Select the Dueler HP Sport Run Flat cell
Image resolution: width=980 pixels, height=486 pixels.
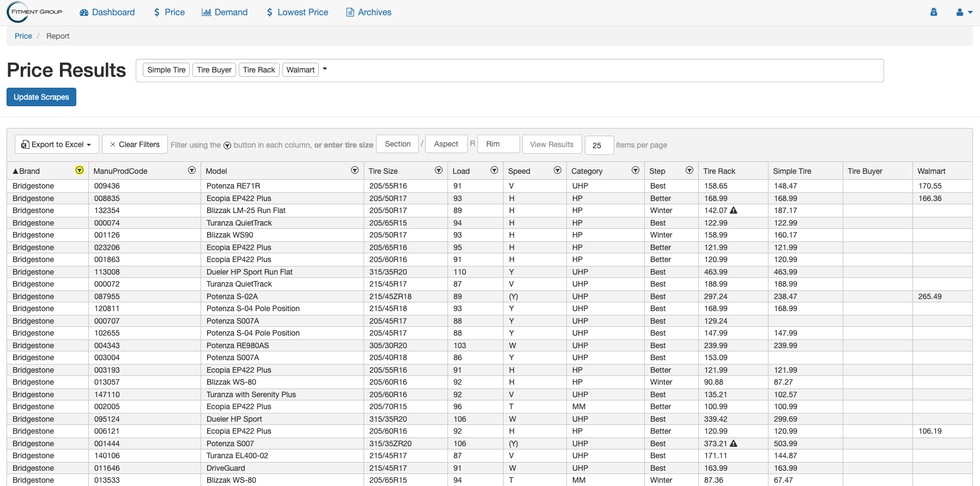coord(250,272)
